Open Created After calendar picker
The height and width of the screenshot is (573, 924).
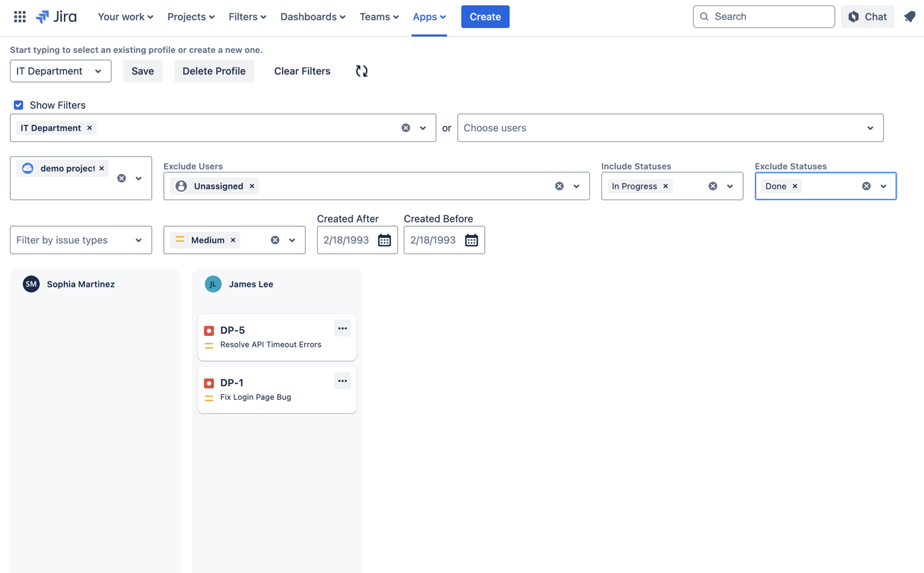(384, 240)
